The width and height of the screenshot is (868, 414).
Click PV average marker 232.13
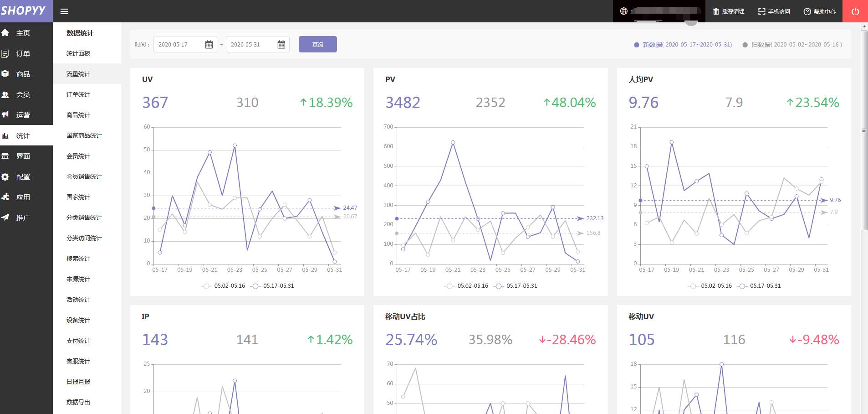coord(595,218)
